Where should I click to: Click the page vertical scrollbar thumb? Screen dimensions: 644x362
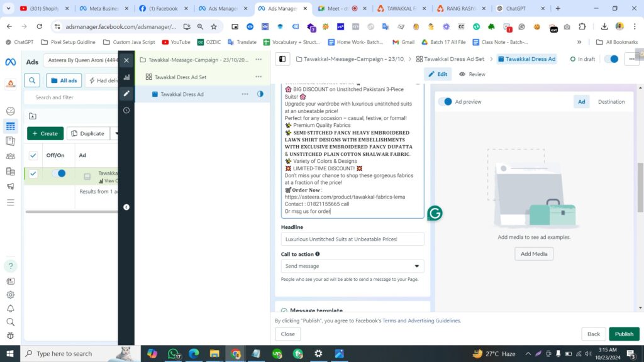(x=640, y=187)
